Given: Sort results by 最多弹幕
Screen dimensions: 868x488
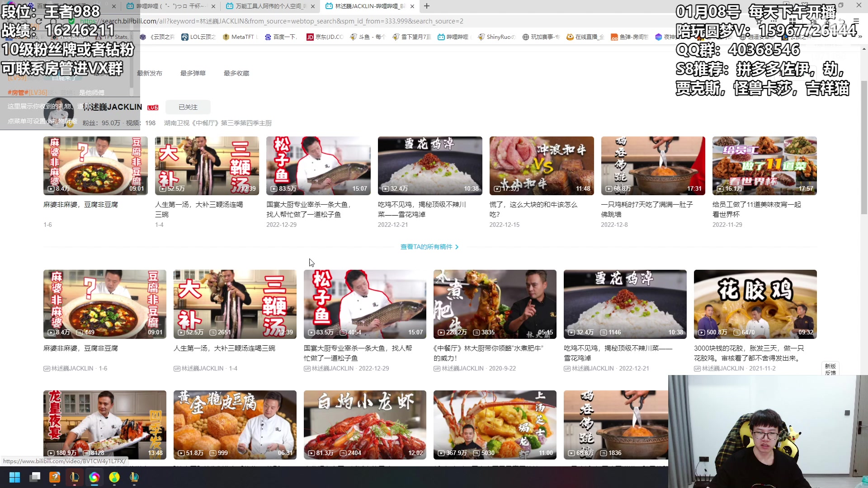Looking at the screenshot, I should click(x=193, y=73).
